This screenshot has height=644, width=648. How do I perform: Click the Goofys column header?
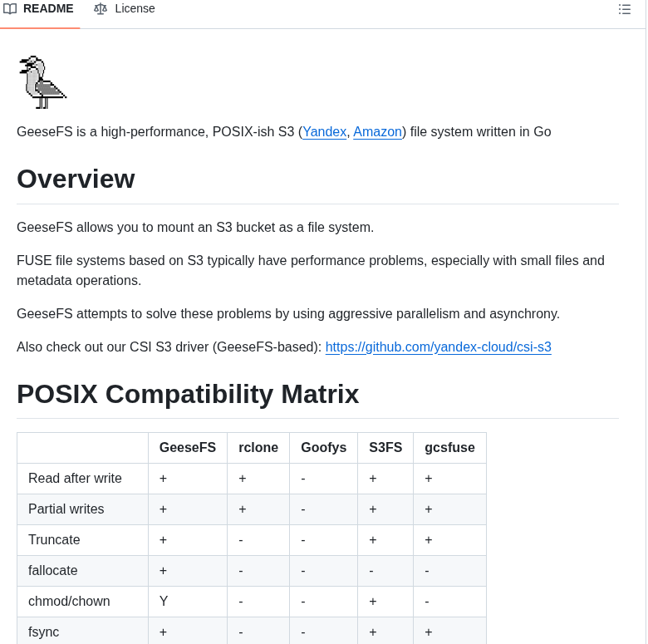coord(323,448)
